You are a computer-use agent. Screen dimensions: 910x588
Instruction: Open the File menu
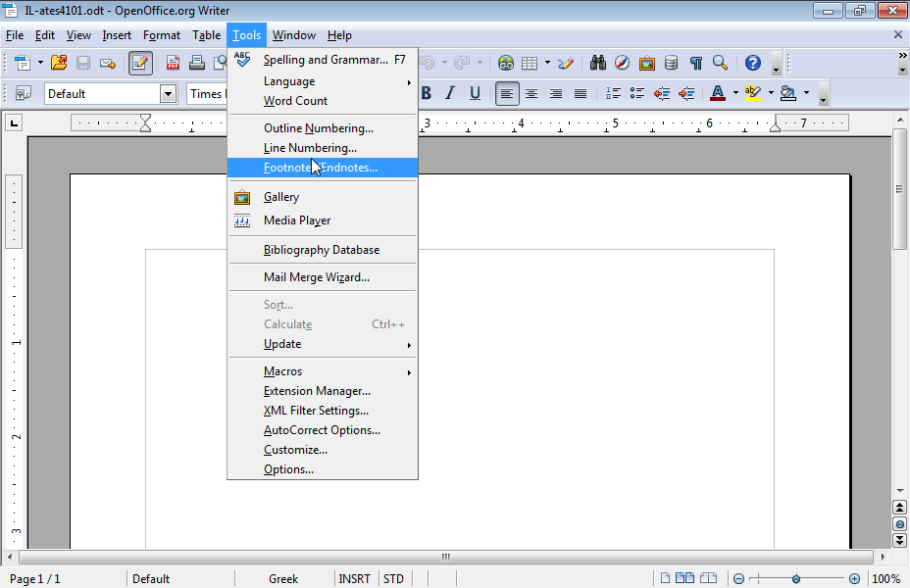click(15, 35)
